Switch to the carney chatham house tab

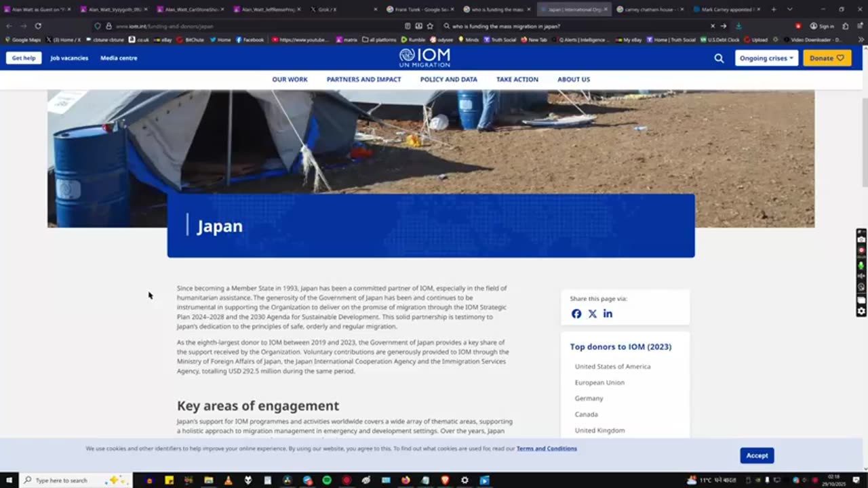[x=649, y=9]
